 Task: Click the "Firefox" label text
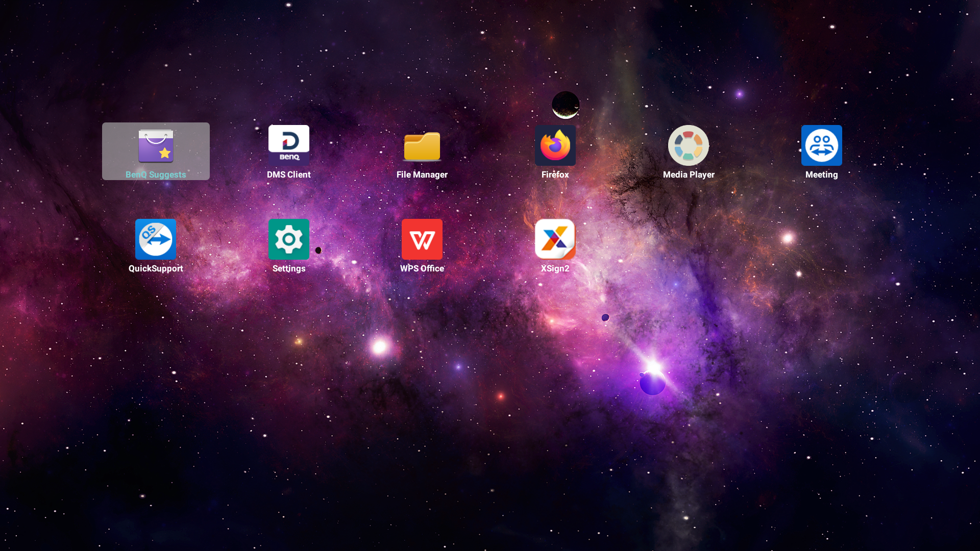tap(555, 174)
